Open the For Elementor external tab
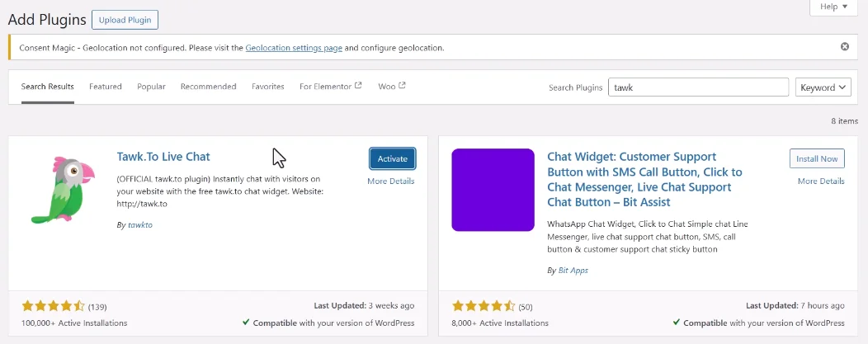Viewport: 868px width, 344px height. pos(331,87)
